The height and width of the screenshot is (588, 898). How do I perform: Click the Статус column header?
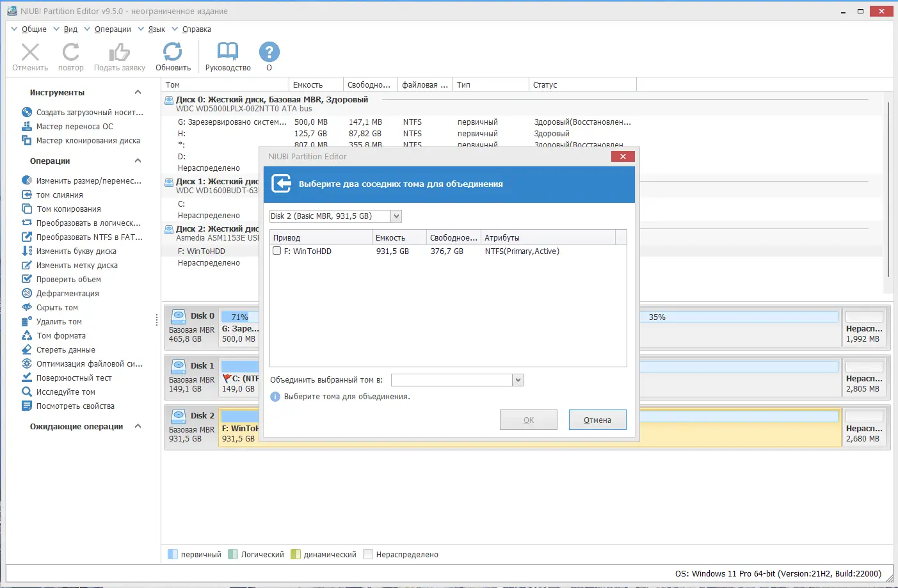pyautogui.click(x=582, y=84)
